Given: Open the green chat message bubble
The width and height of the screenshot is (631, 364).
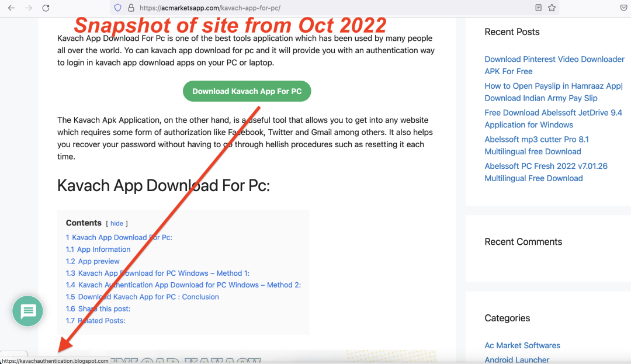Looking at the screenshot, I should (28, 311).
